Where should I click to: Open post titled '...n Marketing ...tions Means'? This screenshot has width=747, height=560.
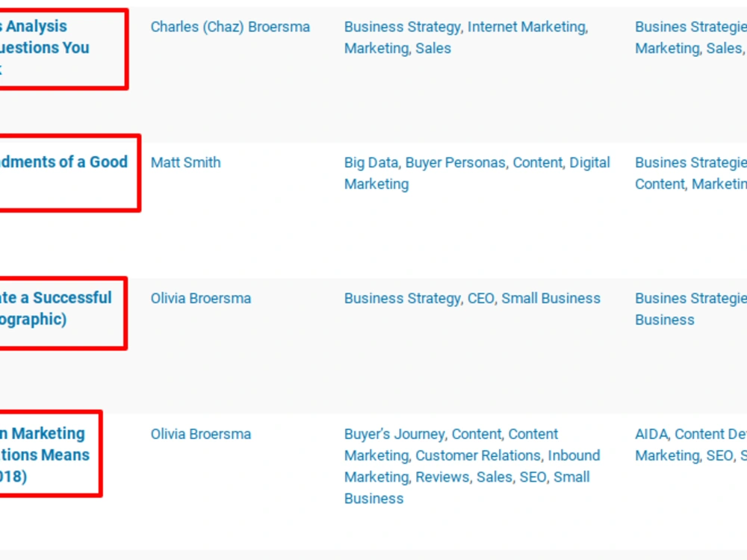coord(45,455)
